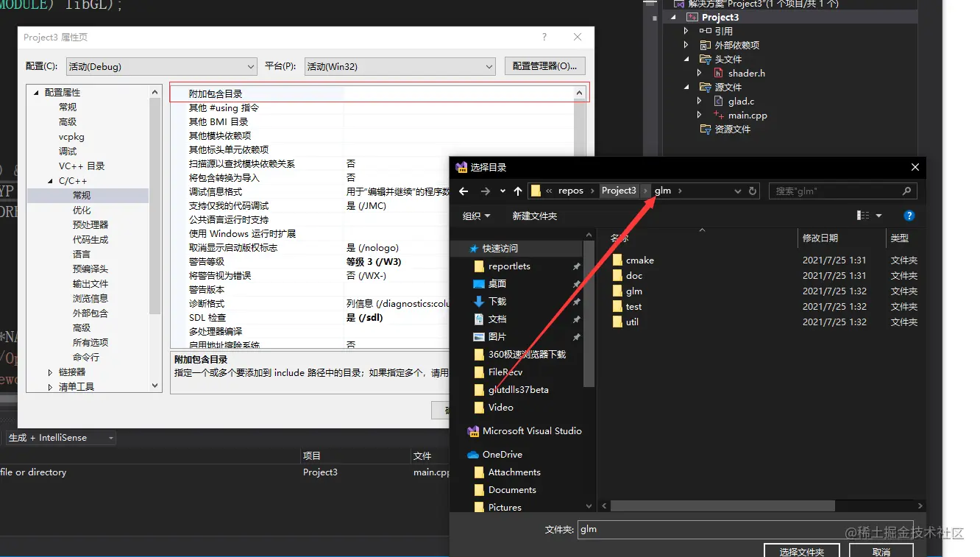Open the 平台 dropdown 活动(Win32)

click(400, 66)
